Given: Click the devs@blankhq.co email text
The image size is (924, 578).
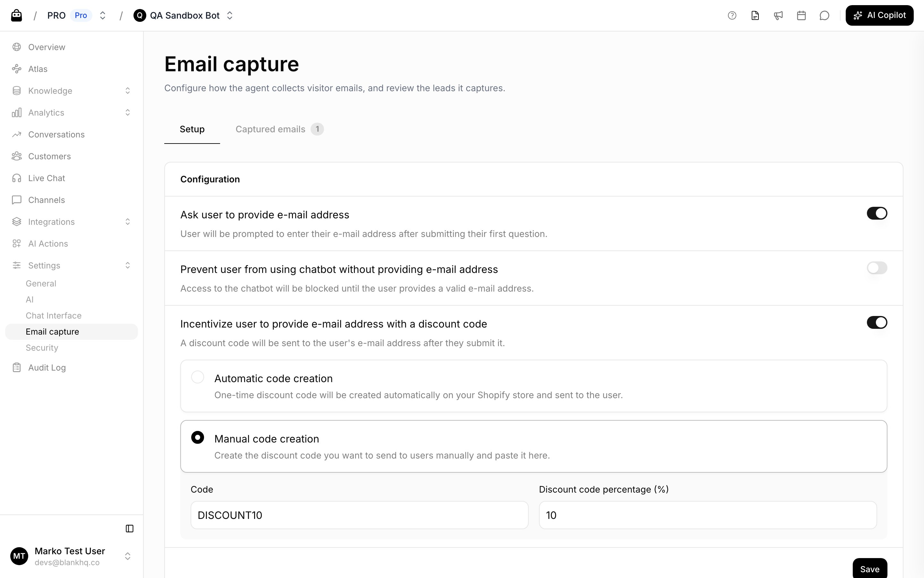Looking at the screenshot, I should [67, 562].
